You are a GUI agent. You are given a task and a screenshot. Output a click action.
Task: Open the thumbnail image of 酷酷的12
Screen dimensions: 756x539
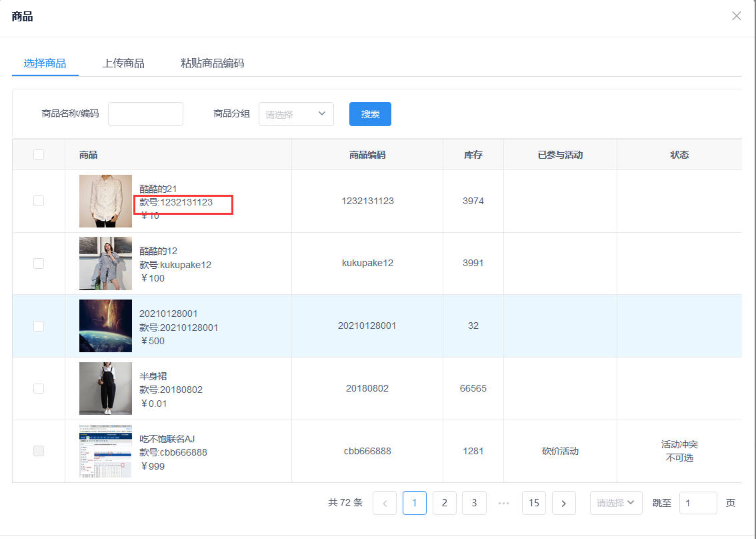click(105, 263)
